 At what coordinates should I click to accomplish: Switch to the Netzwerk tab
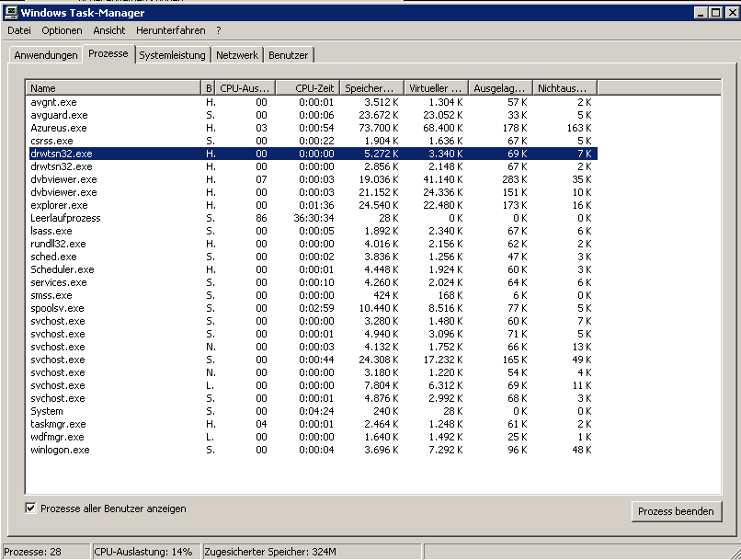(x=237, y=55)
